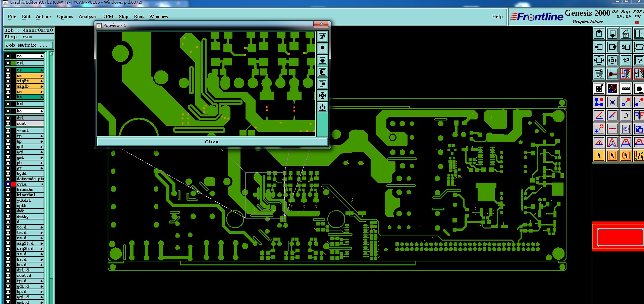Click the red color swatch of cvia layer
Screen dimensions: 644x304
click(x=13, y=184)
